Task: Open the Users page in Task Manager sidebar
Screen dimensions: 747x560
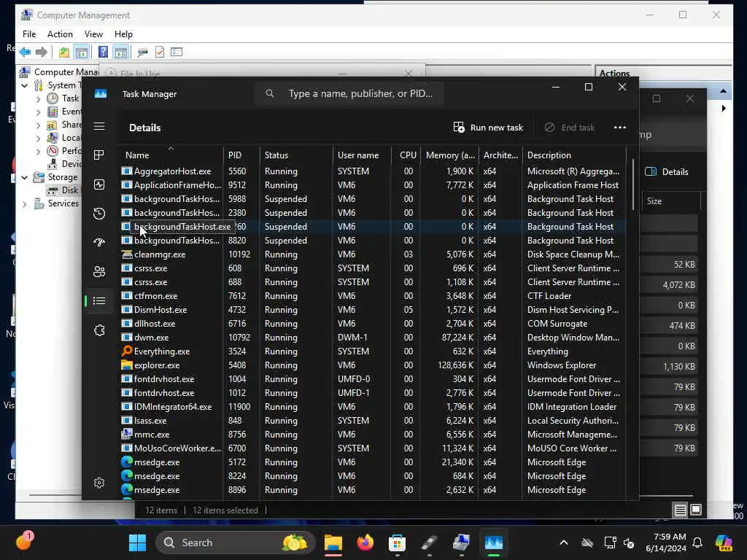Action: pos(99,271)
